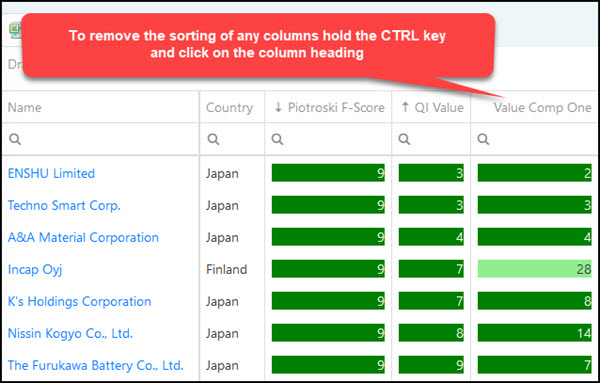This screenshot has height=383, width=600.
Task: Click the search icon under Name
Action: (x=15, y=139)
